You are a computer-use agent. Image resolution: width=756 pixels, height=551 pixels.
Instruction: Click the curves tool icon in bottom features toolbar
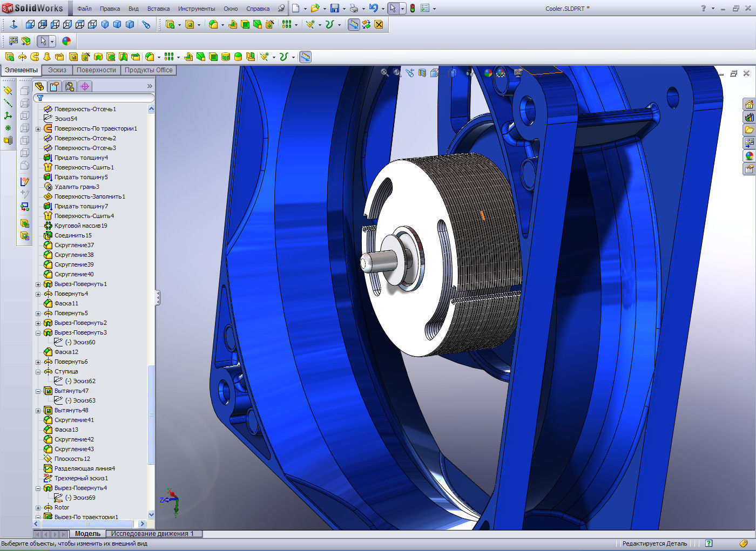284,57
